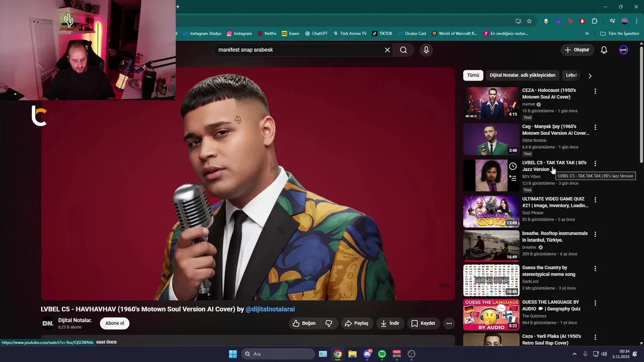This screenshot has width=644, height=362.
Task: Open 'breathe. Rooftop instrumentals' video title
Action: pyautogui.click(x=555, y=237)
